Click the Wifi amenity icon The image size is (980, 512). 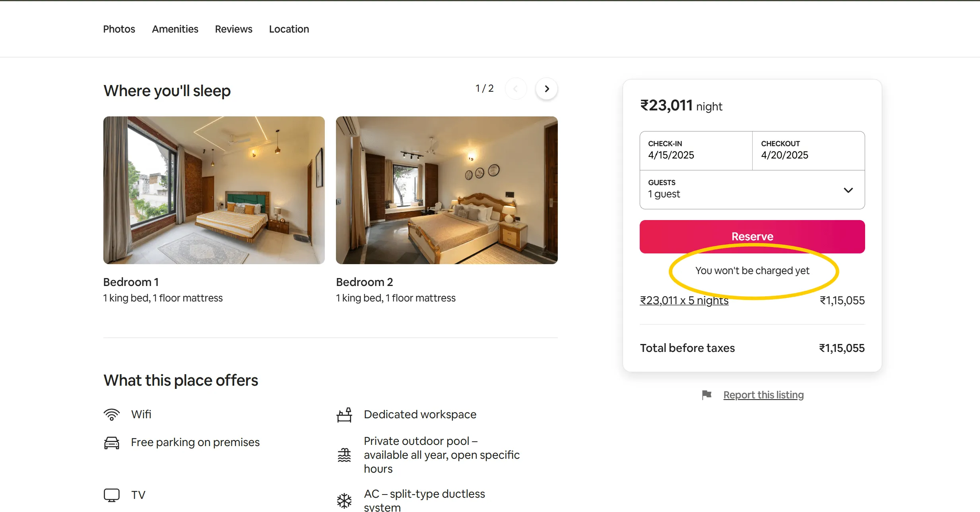click(x=112, y=414)
